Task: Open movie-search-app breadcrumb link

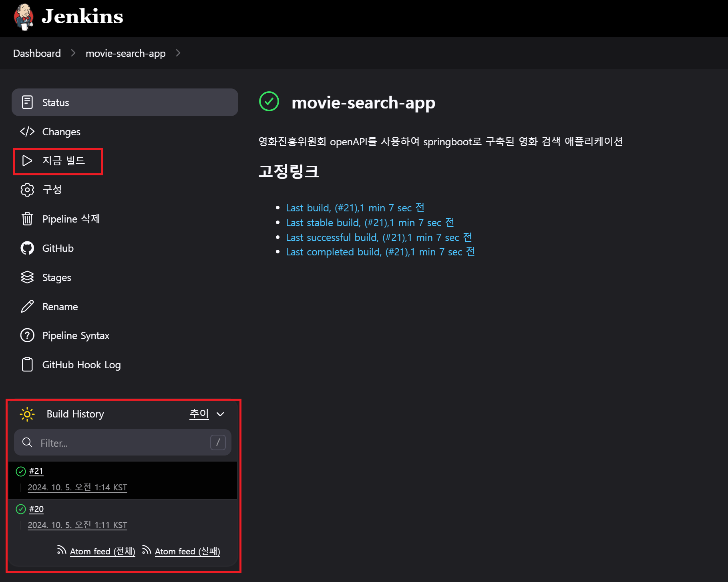Action: (x=125, y=53)
